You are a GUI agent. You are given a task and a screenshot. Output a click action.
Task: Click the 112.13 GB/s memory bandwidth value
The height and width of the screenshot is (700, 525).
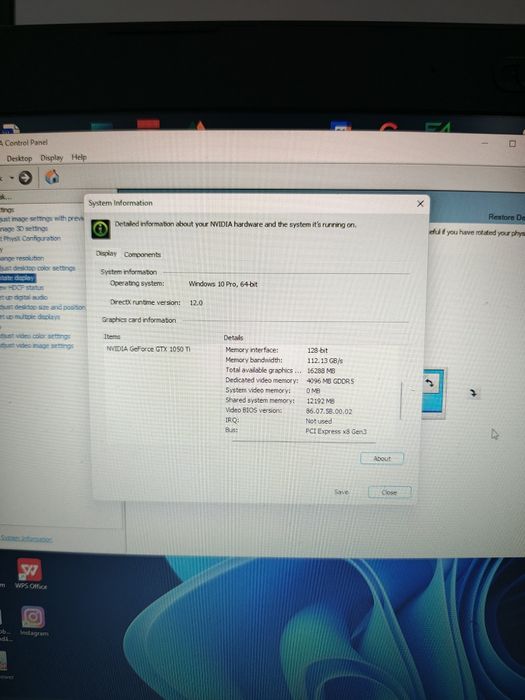[x=325, y=361]
